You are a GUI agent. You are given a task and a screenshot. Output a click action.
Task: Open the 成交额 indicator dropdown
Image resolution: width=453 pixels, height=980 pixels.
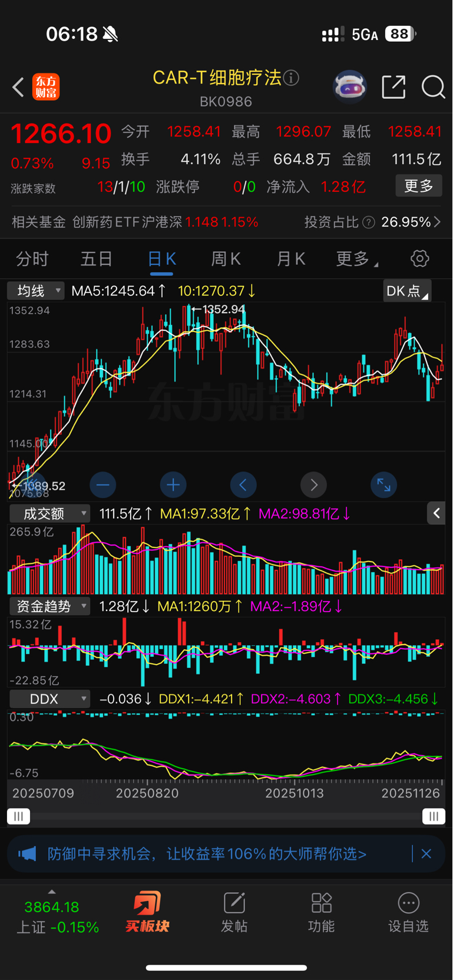tap(50, 514)
